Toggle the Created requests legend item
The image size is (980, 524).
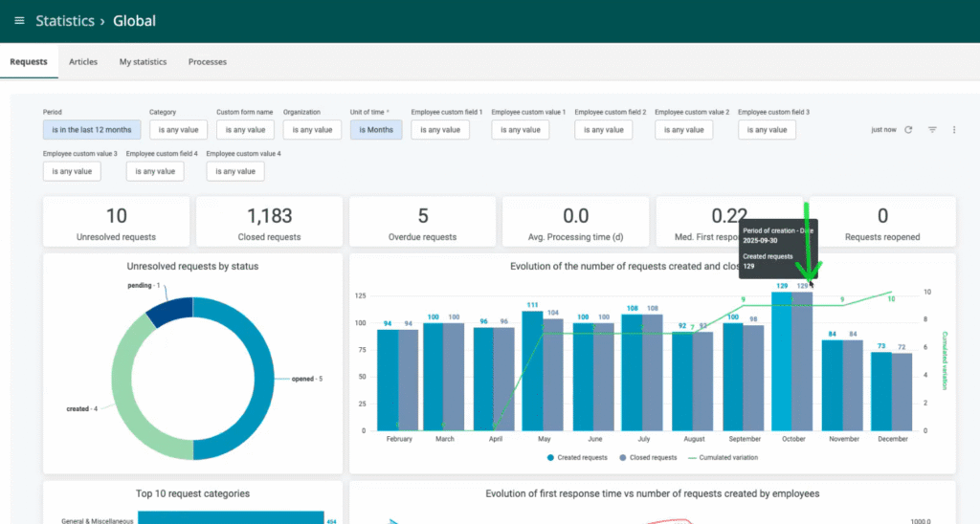tap(577, 457)
